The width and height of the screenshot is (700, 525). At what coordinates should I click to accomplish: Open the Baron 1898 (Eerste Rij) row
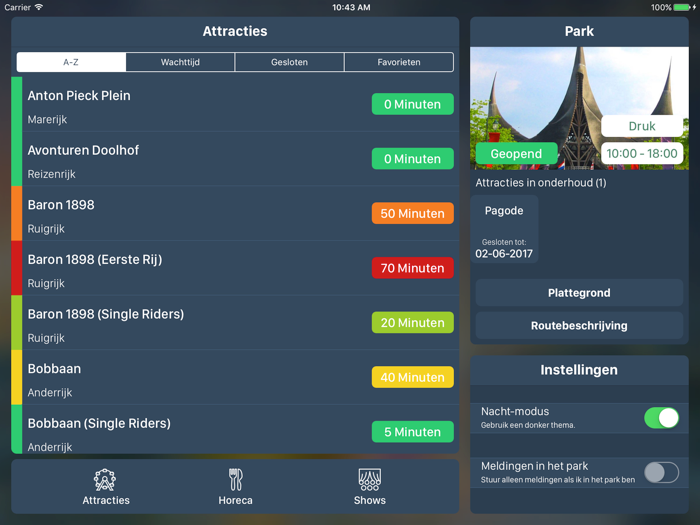pos(235,268)
